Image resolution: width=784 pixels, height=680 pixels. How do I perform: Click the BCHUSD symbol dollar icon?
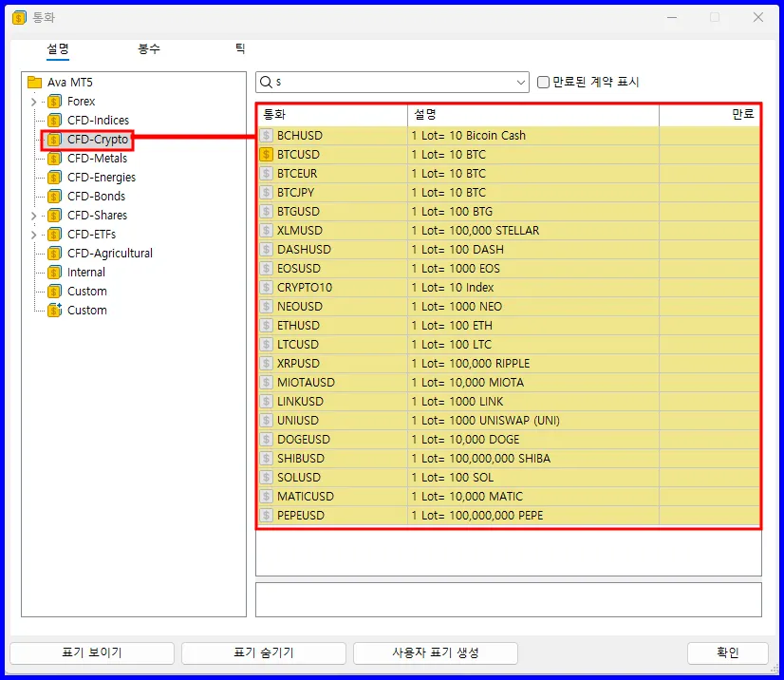[x=266, y=135]
